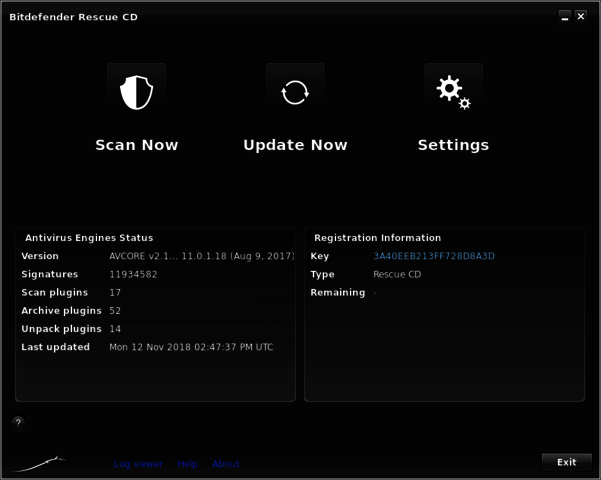This screenshot has width=601, height=480.
Task: Open the About link
Action: (226, 464)
